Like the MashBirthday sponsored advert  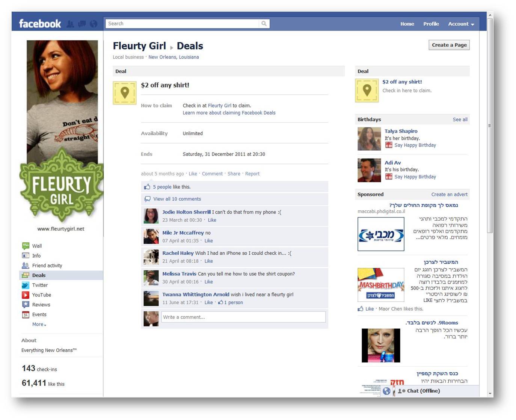[370, 309]
